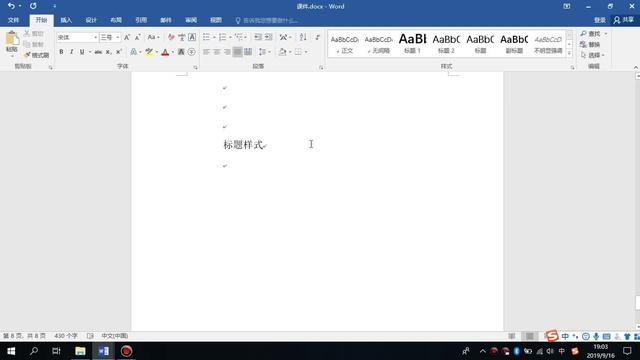This screenshot has width=640, height=360.
Task: Click the Redo arrow in quick access toolbar
Action: pyautogui.click(x=33, y=6)
